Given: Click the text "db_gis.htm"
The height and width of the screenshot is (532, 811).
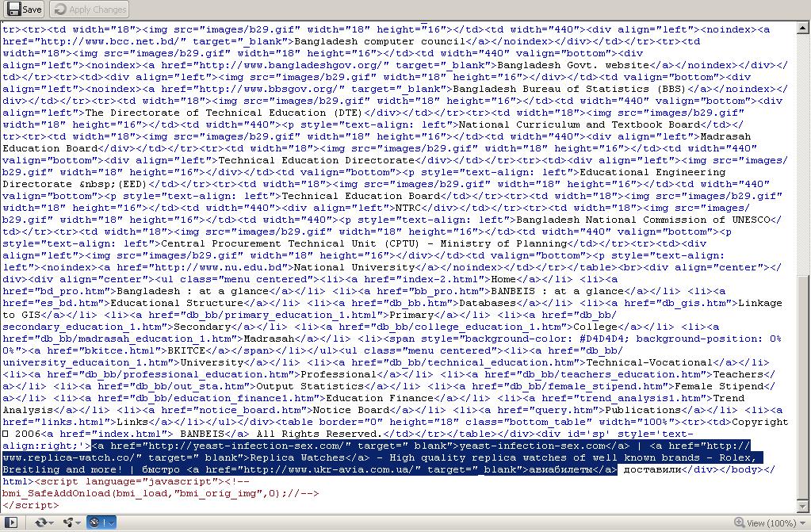Looking at the screenshot, I should (x=697, y=303).
